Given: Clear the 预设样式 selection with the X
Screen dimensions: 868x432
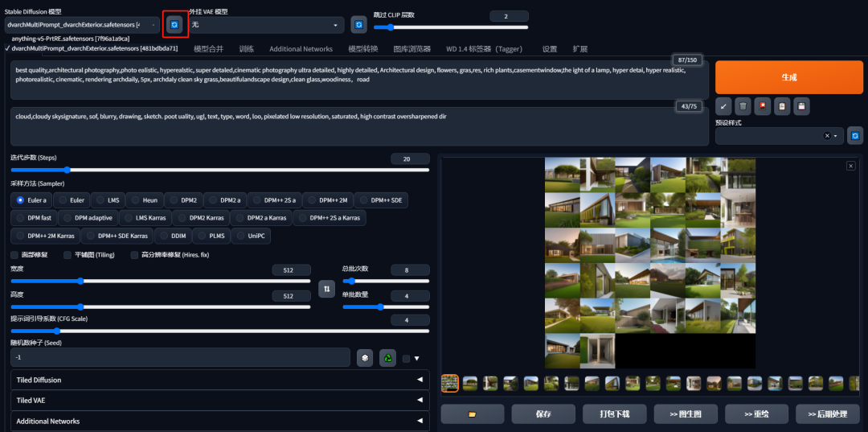Looking at the screenshot, I should (x=827, y=136).
